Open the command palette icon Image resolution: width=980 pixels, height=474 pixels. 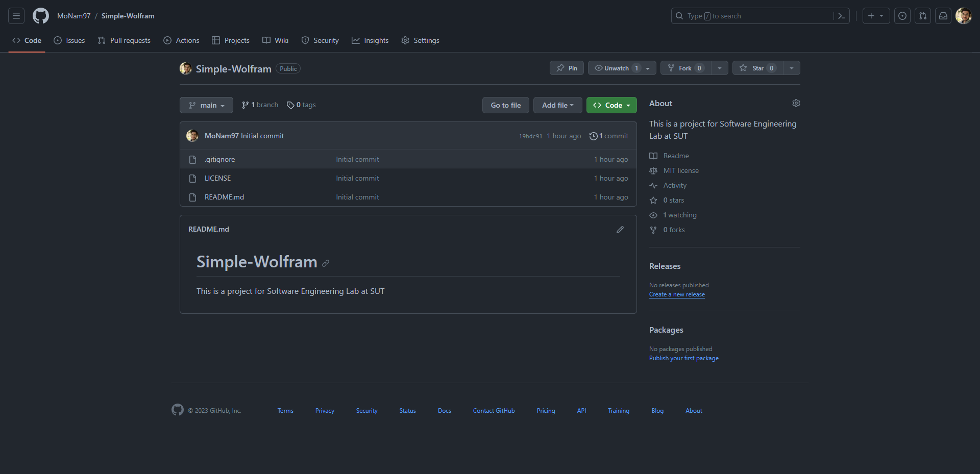842,16
